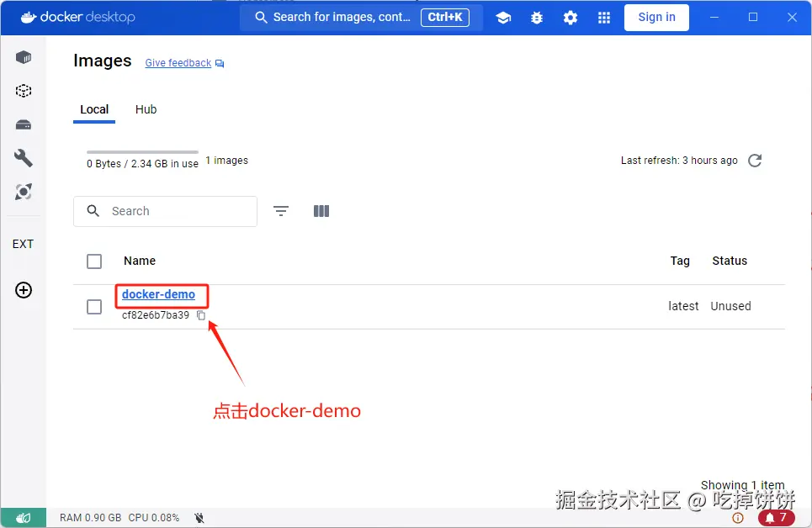Viewport: 812px width, 528px height.
Task: Click the 1 images count text
Action: [x=227, y=161]
